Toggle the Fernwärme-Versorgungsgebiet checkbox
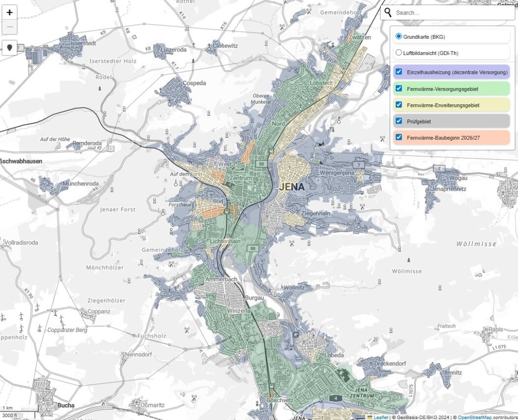This screenshot has width=518, height=420. (399, 89)
